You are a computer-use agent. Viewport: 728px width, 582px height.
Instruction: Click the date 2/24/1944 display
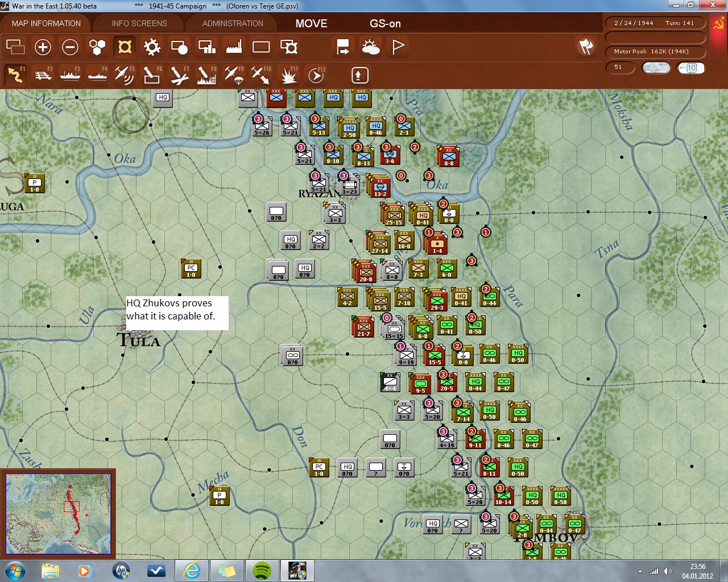634,23
